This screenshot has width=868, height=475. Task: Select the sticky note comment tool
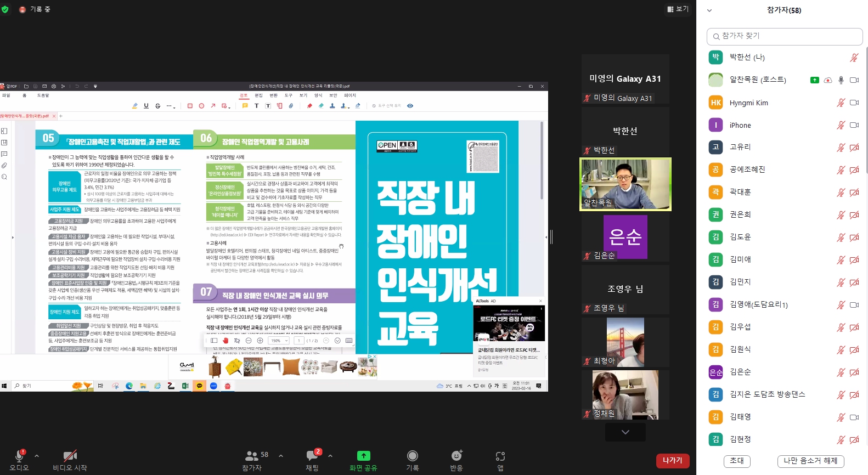(x=245, y=106)
